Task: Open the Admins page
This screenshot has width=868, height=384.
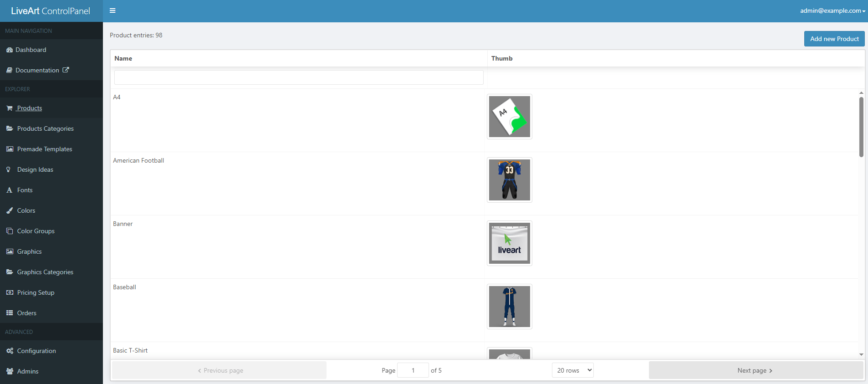Action: point(51,371)
